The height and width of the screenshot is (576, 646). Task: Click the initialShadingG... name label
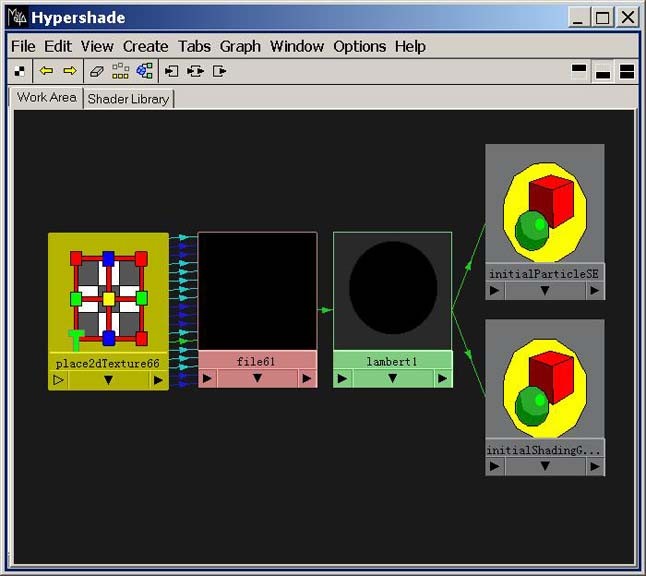point(543,450)
